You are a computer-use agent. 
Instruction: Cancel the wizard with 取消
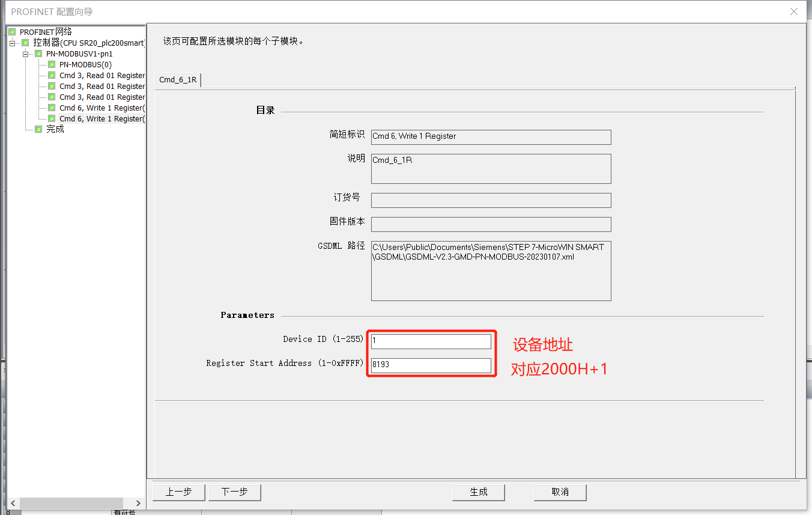(560, 492)
